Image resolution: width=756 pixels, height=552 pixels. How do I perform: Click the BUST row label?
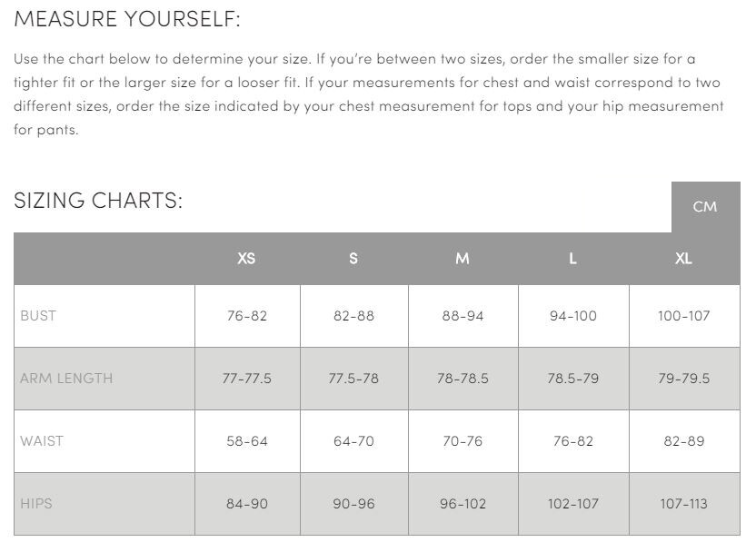[38, 316]
